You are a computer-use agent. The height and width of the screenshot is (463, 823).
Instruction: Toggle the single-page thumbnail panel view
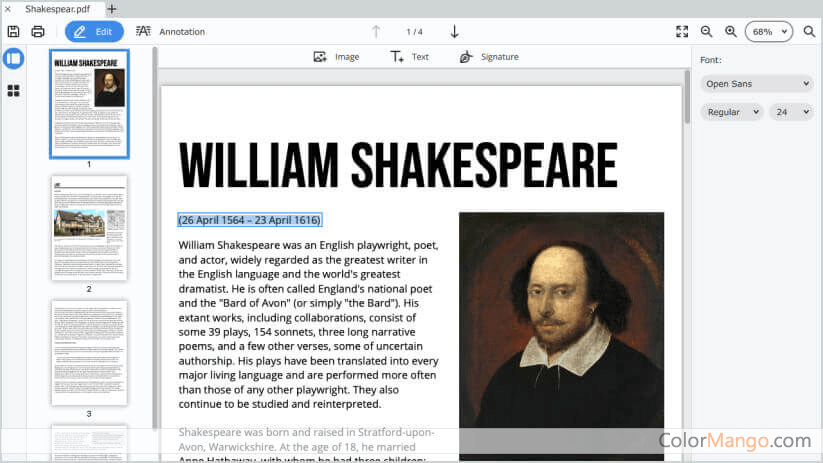click(x=14, y=59)
